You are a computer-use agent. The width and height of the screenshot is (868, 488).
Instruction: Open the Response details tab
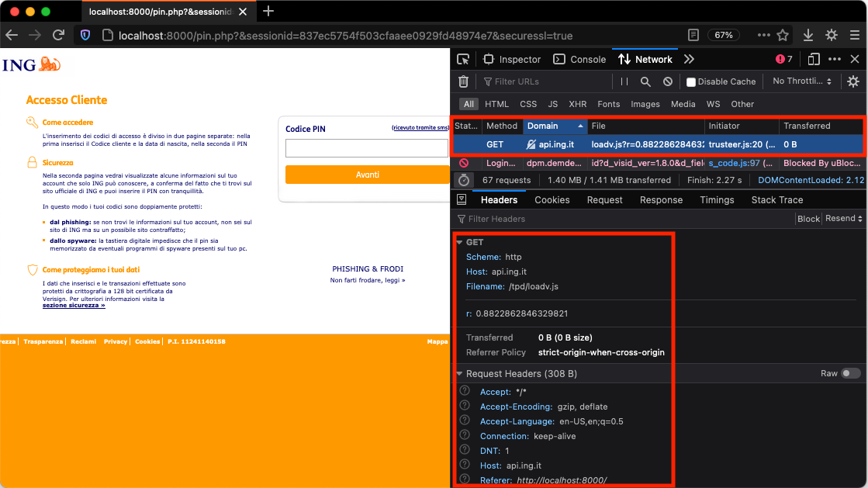point(661,200)
